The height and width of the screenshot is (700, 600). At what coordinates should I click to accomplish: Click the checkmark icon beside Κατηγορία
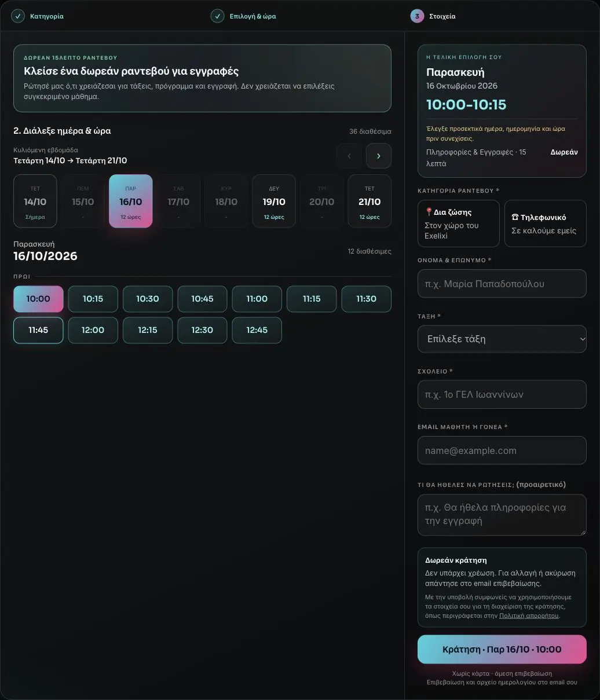18,16
